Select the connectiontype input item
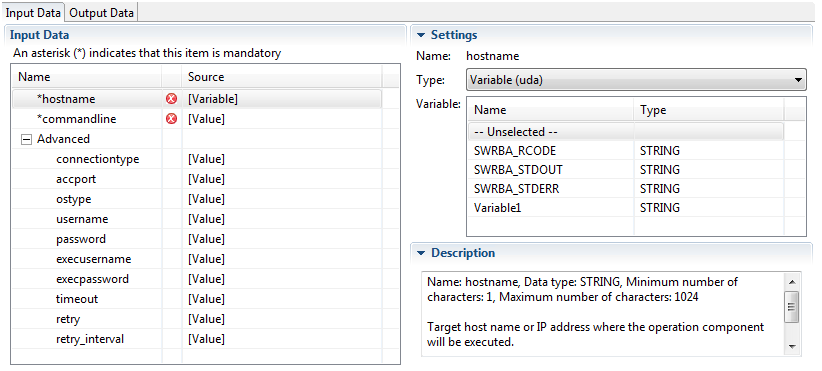The image size is (822, 371). [x=98, y=159]
